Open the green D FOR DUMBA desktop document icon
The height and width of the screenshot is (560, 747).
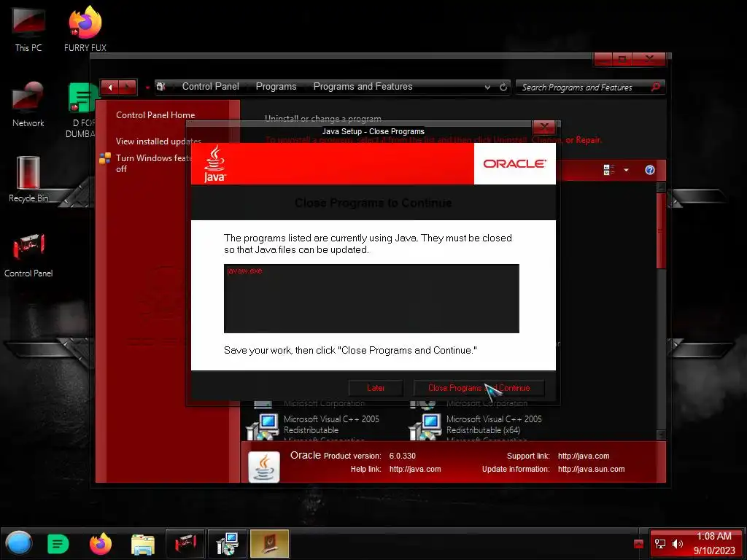81,109
